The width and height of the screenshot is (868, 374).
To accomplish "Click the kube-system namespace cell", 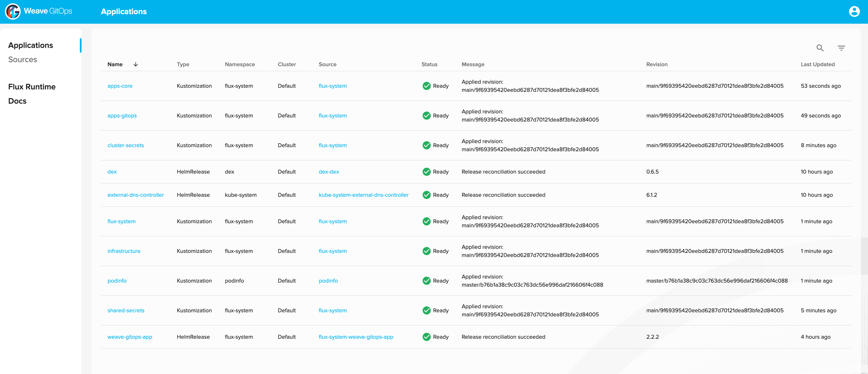I will click(241, 195).
